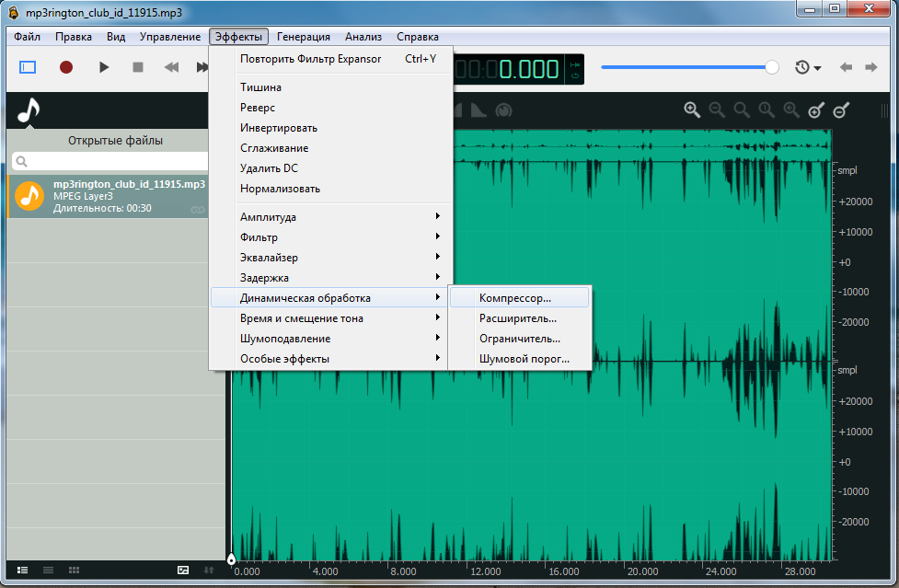The height and width of the screenshot is (588, 899).
Task: Open the Управление menu
Action: pos(170,36)
